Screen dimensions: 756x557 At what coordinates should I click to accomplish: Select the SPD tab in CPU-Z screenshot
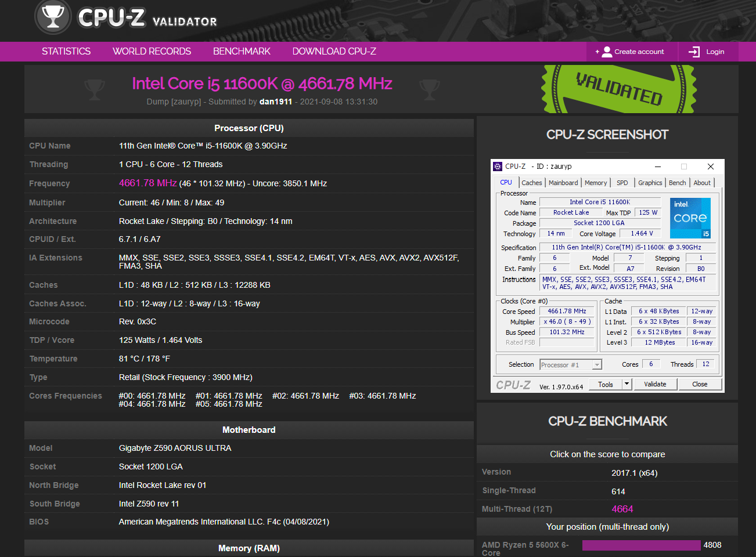622,183
